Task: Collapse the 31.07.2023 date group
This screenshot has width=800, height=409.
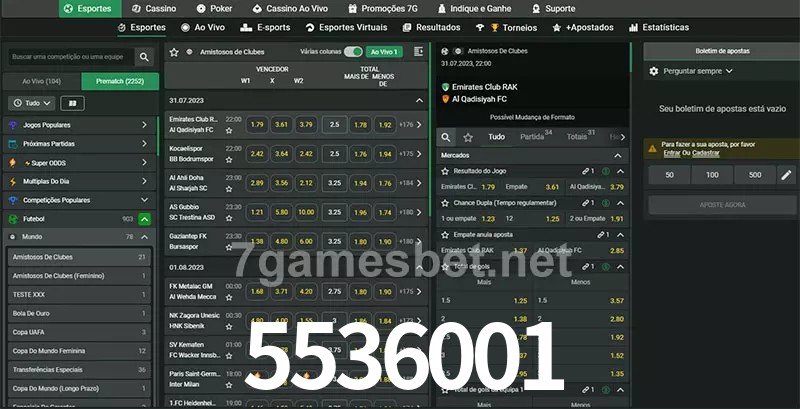Action: pos(419,101)
